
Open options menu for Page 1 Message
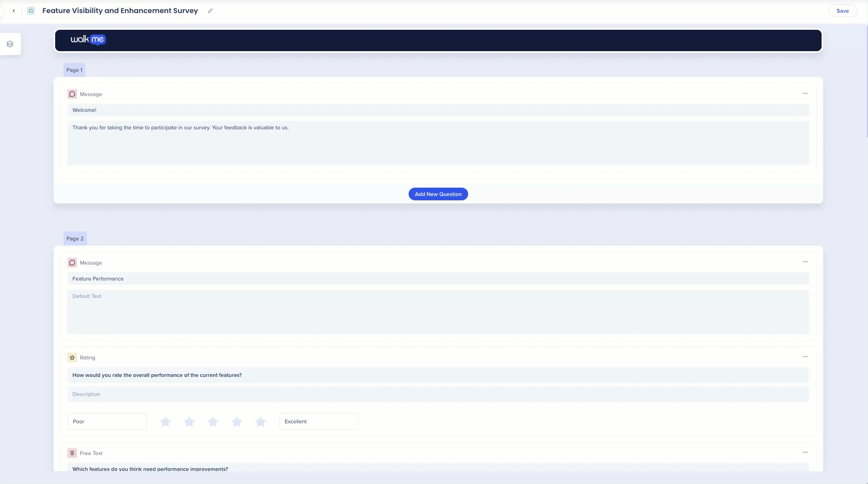805,93
